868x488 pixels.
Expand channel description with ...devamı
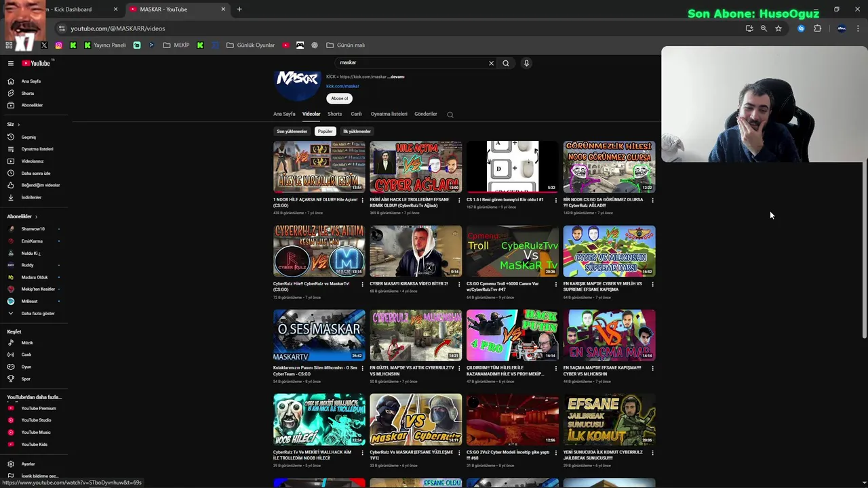point(397,77)
